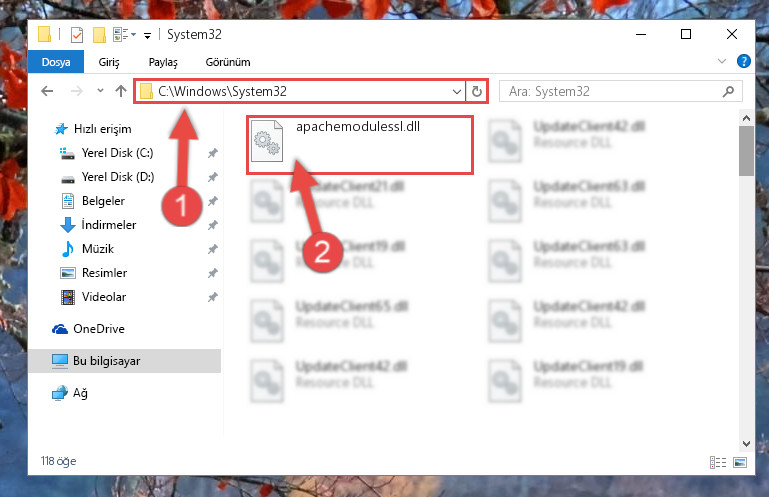Image resolution: width=769 pixels, height=497 pixels.
Task: Switch to details view layout icon
Action: (x=718, y=462)
